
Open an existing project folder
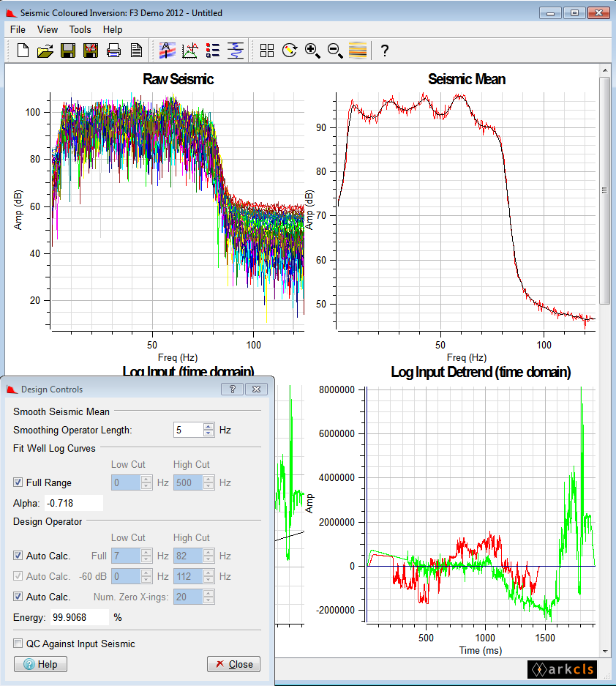click(x=45, y=51)
